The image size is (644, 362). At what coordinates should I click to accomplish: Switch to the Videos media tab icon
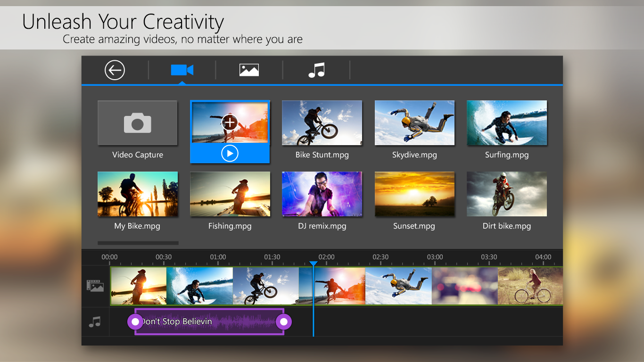(182, 70)
